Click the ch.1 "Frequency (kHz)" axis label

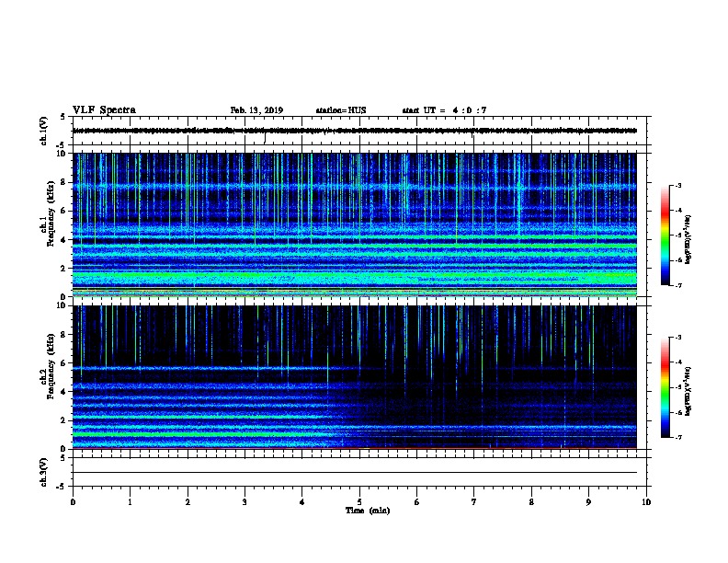click(51, 214)
